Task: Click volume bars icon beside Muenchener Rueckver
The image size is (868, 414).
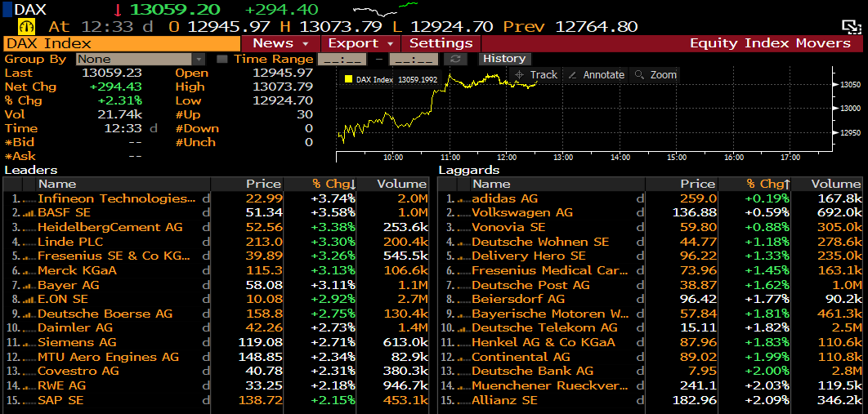Action: tap(463, 385)
